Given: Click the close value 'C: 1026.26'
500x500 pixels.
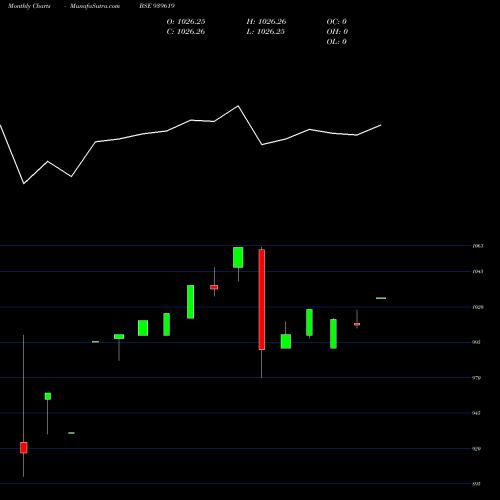Looking at the screenshot, I should click(186, 32).
